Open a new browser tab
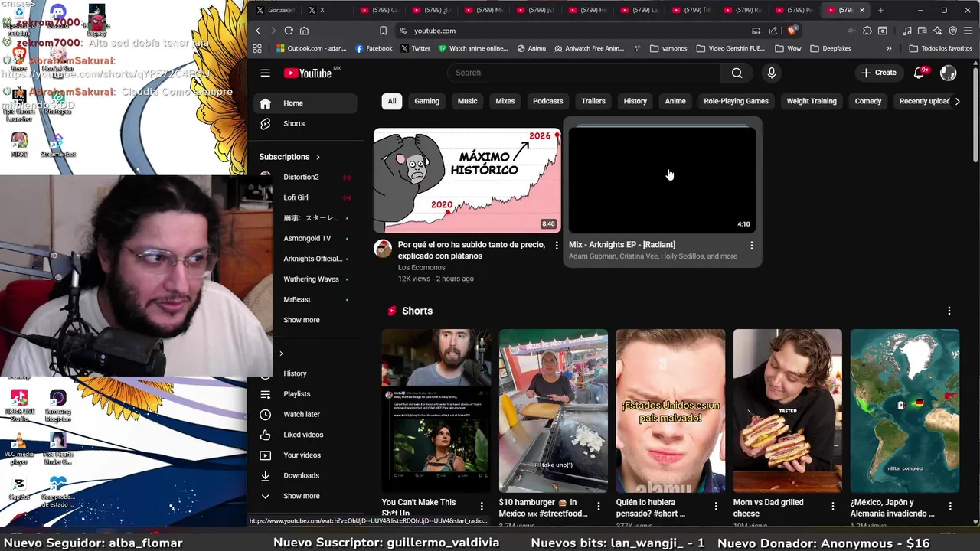Image resolution: width=980 pixels, height=551 pixels. click(x=880, y=10)
